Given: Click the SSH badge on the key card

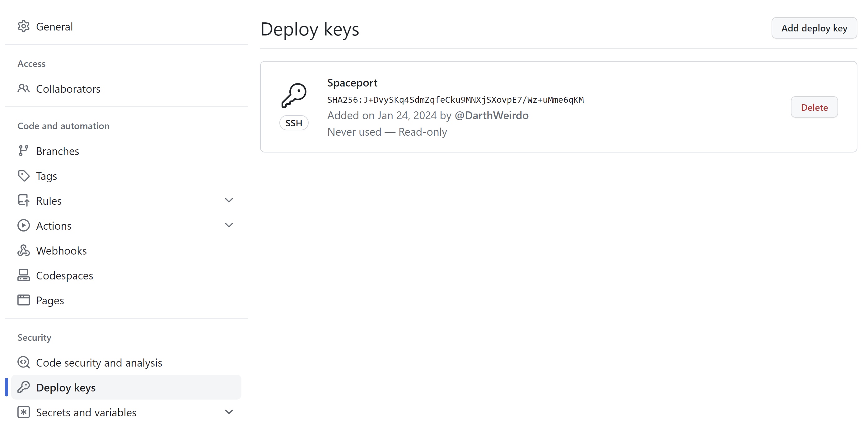Looking at the screenshot, I should [x=294, y=123].
